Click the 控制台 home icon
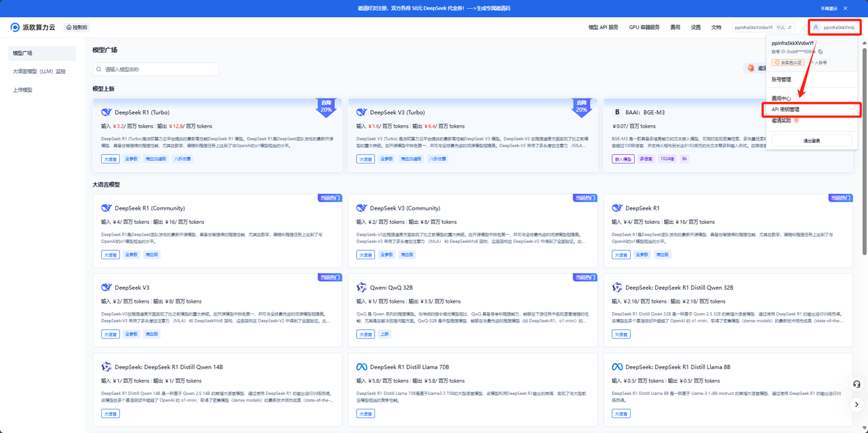This screenshot has height=433, width=868. [x=69, y=27]
